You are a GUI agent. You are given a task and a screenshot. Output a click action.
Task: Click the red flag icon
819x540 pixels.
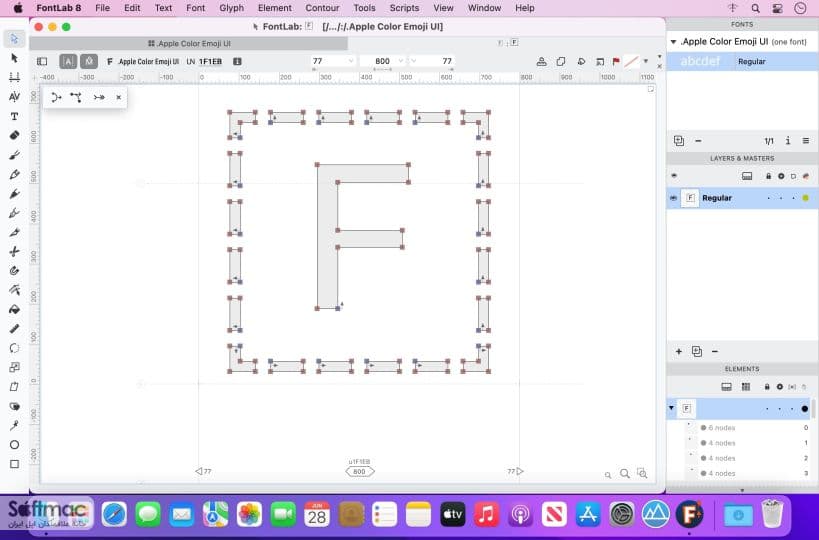click(616, 62)
